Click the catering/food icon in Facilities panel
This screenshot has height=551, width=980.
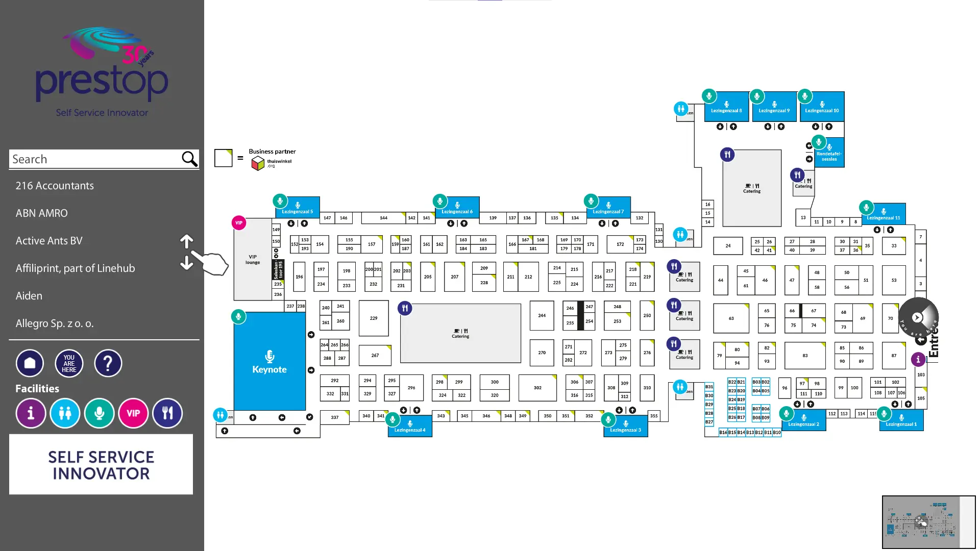(167, 413)
